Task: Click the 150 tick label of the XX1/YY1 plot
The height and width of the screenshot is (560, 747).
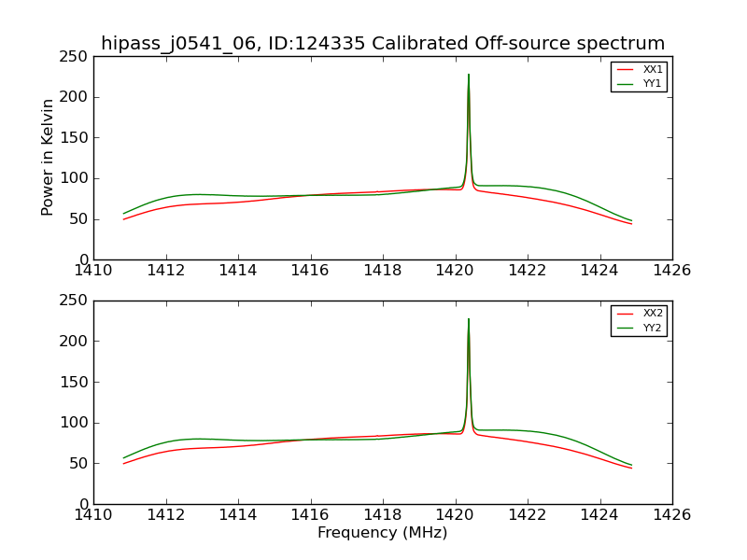Action: 74,138
